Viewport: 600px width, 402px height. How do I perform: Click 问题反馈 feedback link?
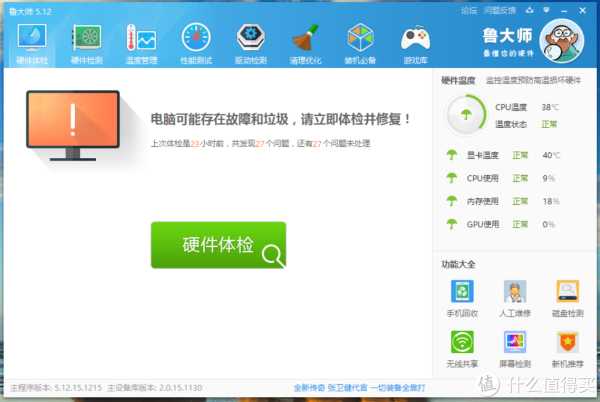coord(500,11)
